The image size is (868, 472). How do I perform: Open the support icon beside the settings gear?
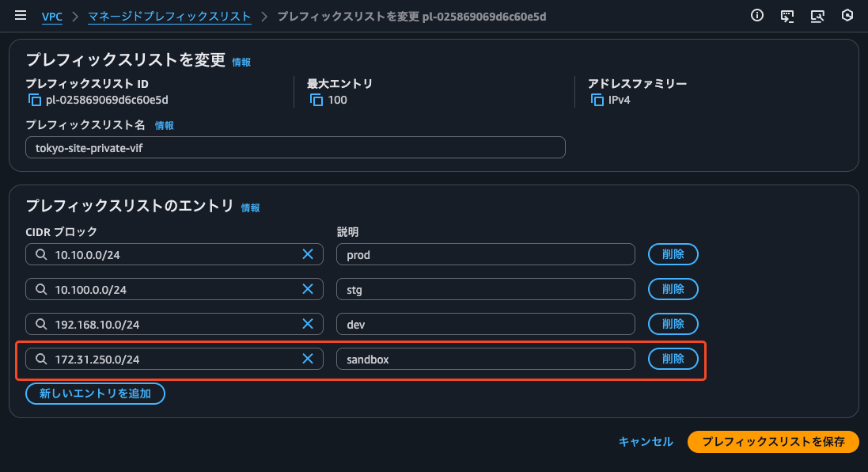[x=817, y=15]
